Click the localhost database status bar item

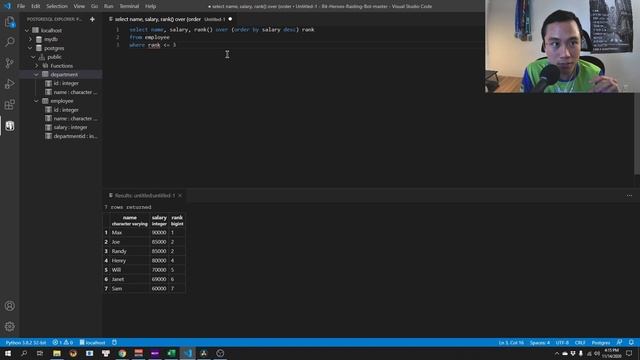click(92, 342)
